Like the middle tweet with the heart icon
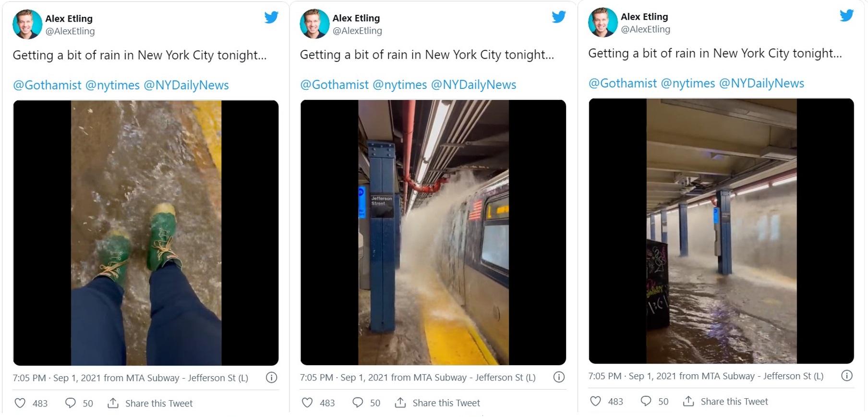The image size is (868, 417). click(307, 403)
